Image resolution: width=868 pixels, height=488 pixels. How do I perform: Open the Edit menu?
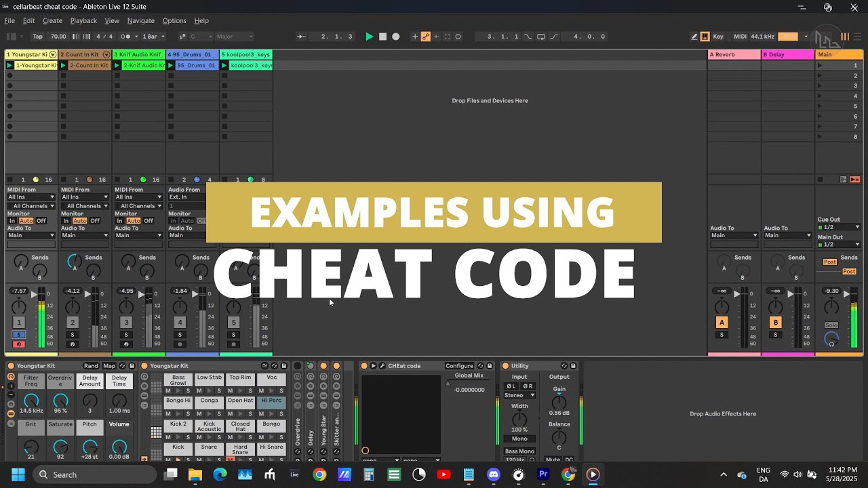coord(28,20)
